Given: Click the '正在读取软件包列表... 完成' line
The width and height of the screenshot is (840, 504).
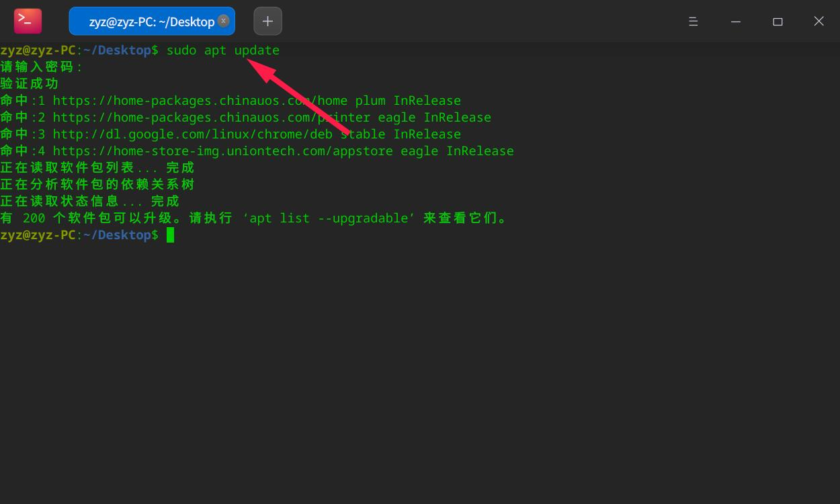Looking at the screenshot, I should (x=97, y=168).
